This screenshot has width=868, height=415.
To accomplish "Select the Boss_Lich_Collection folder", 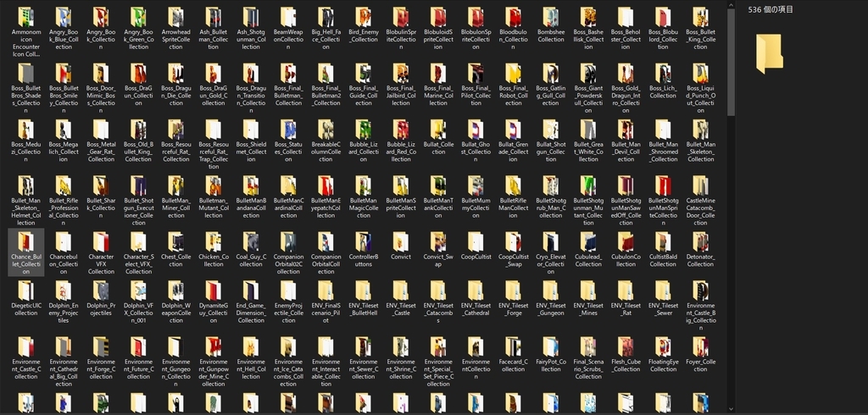I will pyautogui.click(x=663, y=81).
